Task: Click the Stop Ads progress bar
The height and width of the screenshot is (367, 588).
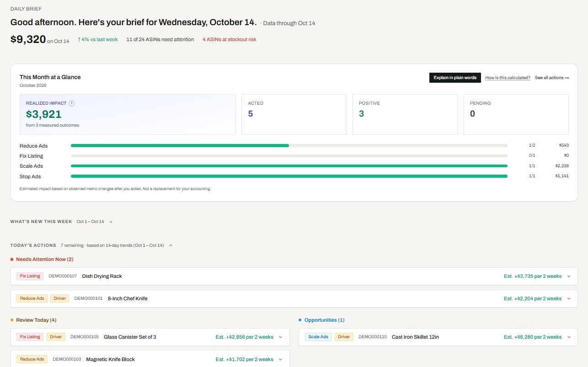Action: (x=289, y=176)
